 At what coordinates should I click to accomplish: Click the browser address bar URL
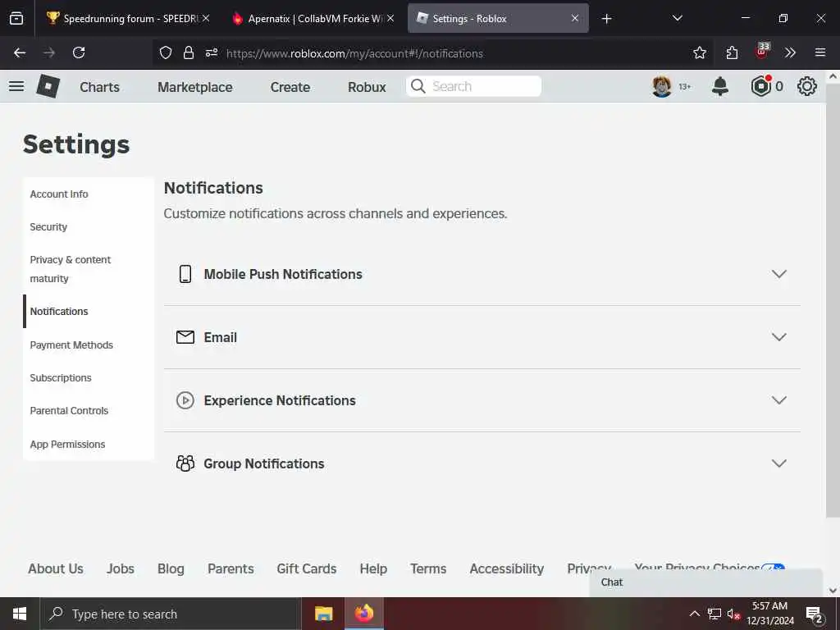pyautogui.click(x=354, y=53)
